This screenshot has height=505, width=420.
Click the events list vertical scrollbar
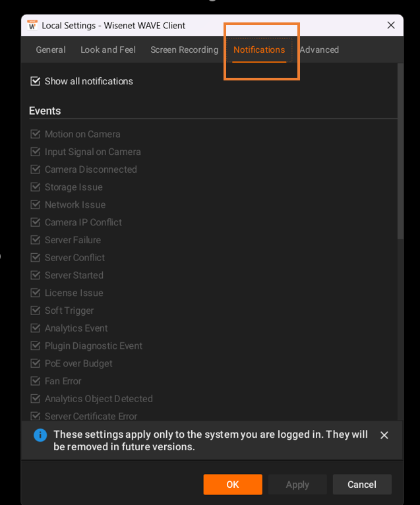coord(400,152)
